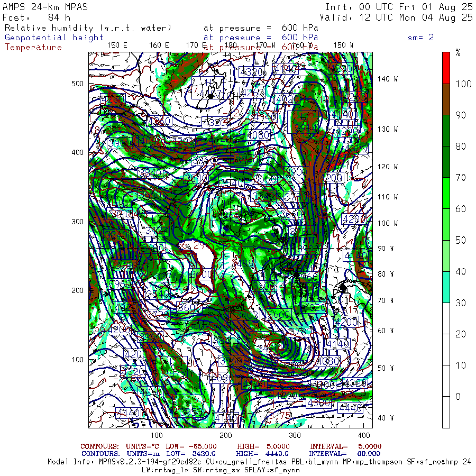Click the bottom axis tick label 300
Viewport: 476px width, 476px height.
[x=295, y=435]
